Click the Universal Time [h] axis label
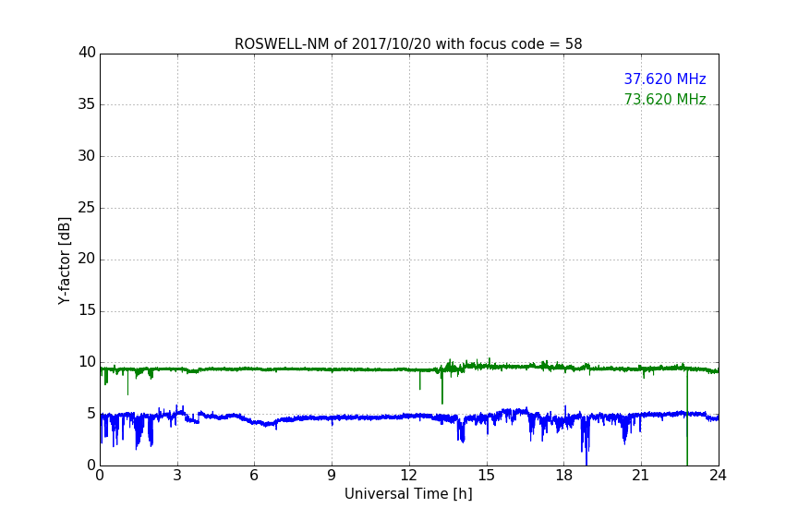The image size is (798, 532). pyautogui.click(x=408, y=494)
